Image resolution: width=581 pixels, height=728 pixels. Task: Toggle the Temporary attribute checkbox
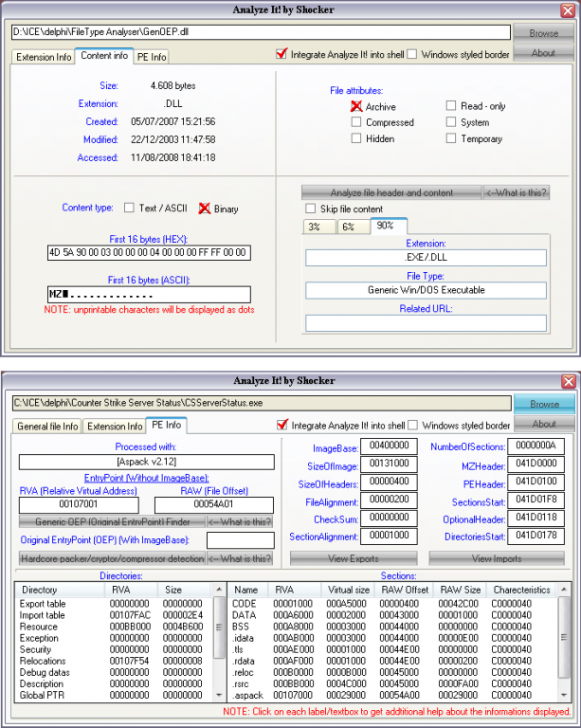451,138
